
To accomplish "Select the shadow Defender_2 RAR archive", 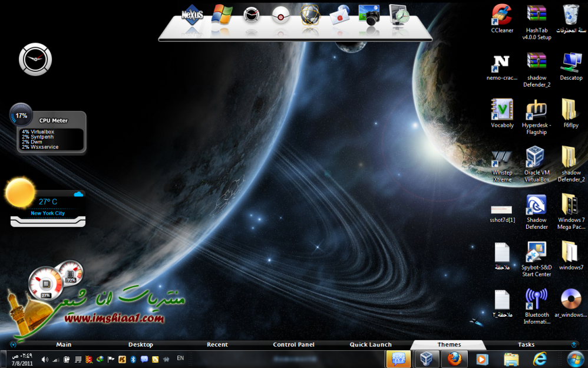I will [x=537, y=70].
